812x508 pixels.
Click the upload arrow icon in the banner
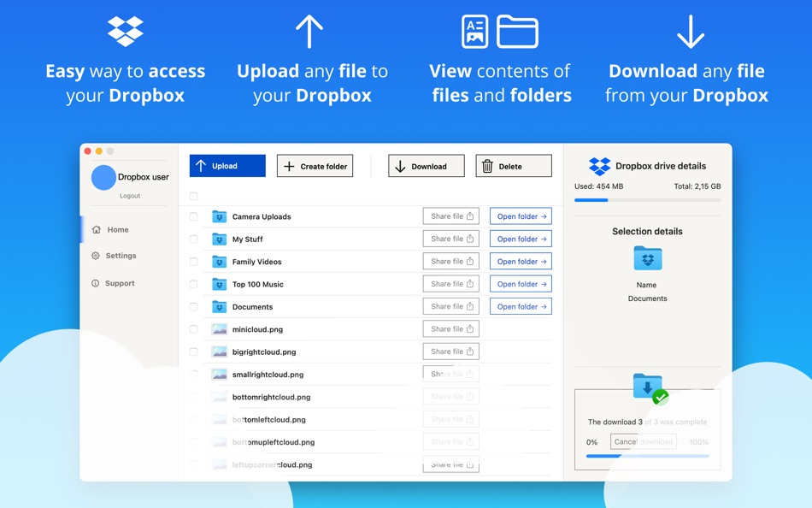[x=309, y=32]
